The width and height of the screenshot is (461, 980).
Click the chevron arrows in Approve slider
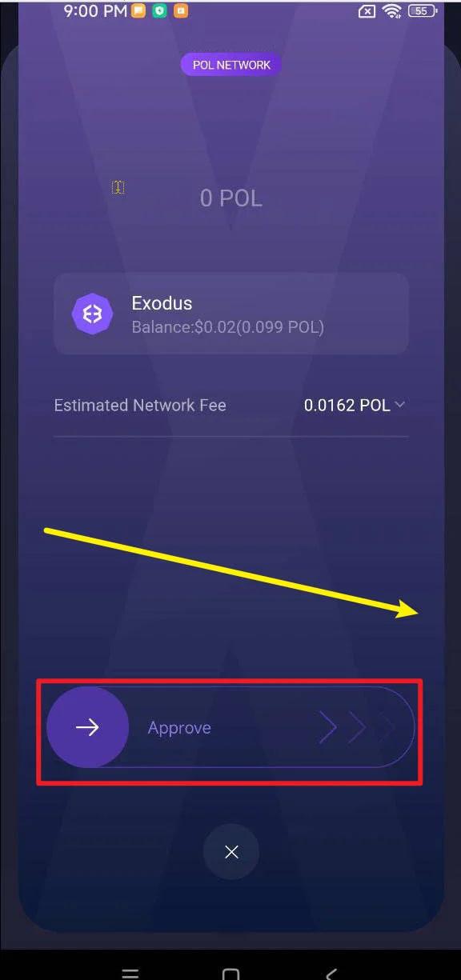(x=358, y=727)
